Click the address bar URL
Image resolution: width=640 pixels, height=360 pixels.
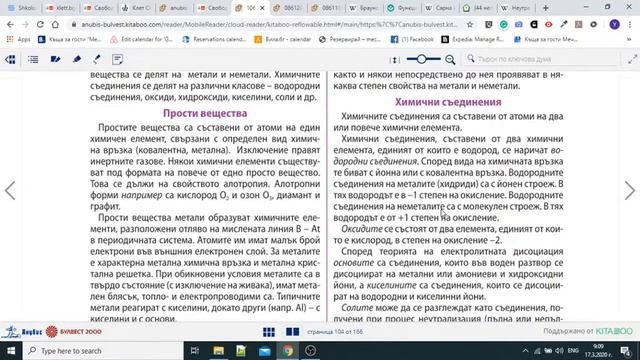[269, 24]
